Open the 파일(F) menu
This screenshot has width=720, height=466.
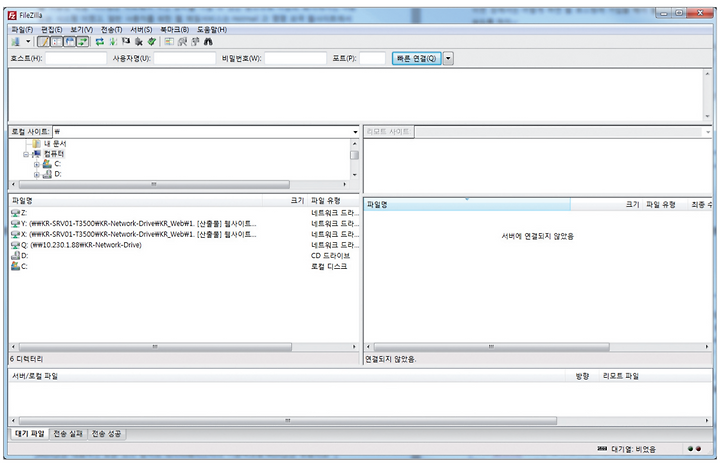pos(22,29)
